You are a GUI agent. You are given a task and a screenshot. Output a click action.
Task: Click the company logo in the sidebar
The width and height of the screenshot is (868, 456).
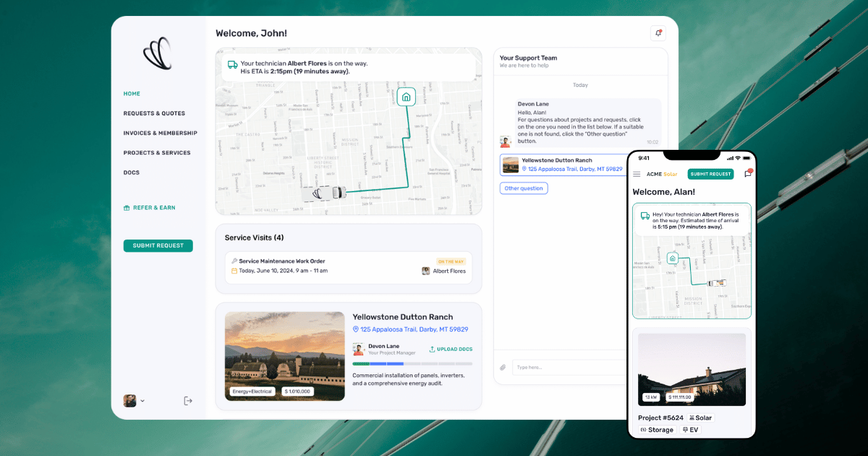158,54
